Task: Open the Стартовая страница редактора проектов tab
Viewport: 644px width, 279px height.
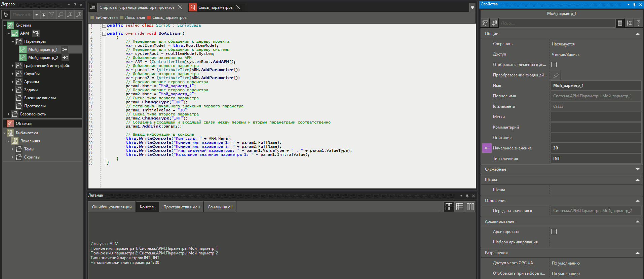Action: click(137, 7)
